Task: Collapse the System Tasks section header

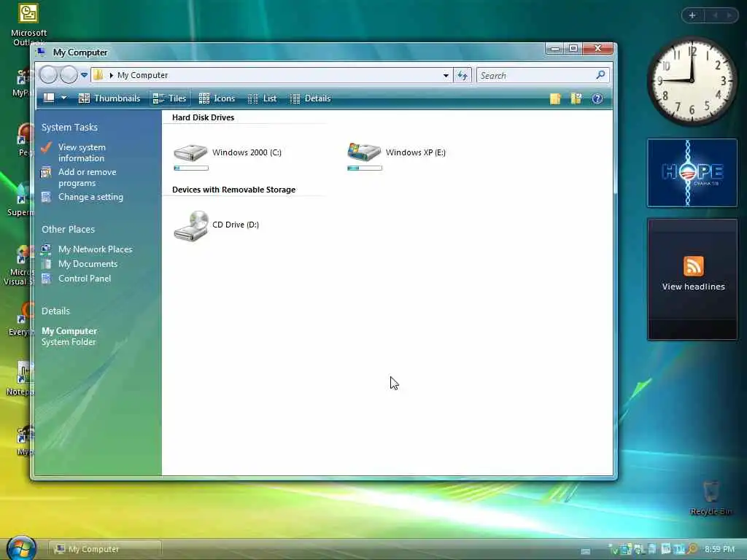Action: 69,127
